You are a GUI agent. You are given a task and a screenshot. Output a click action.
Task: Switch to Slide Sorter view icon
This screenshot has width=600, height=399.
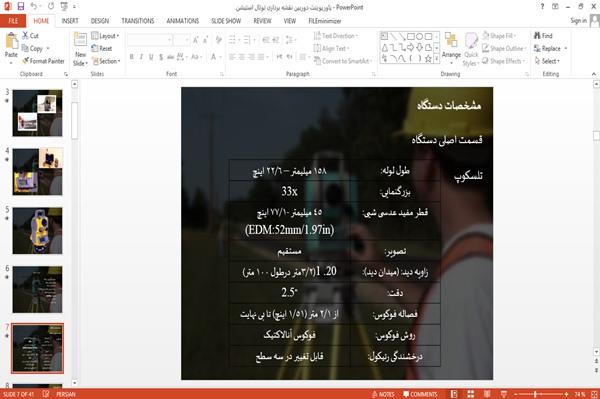(470, 394)
